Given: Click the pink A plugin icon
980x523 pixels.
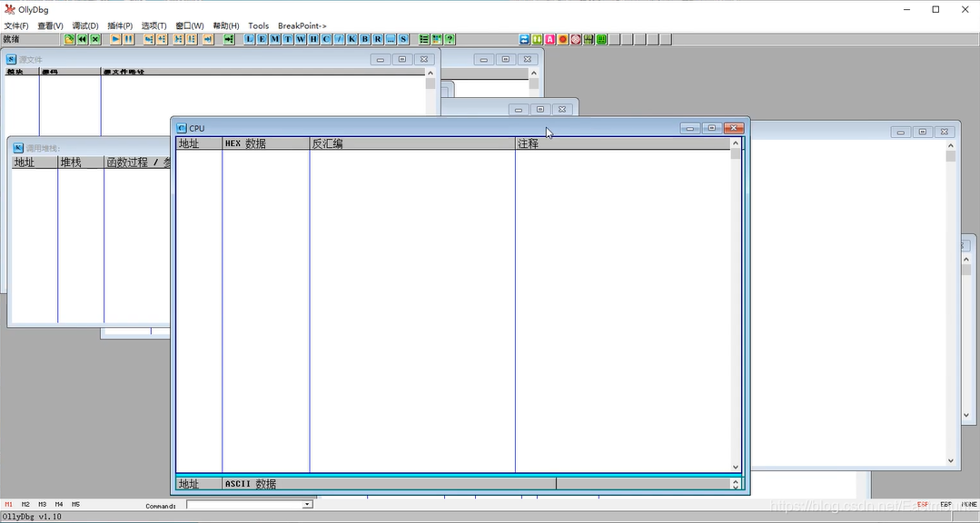Looking at the screenshot, I should point(550,39).
